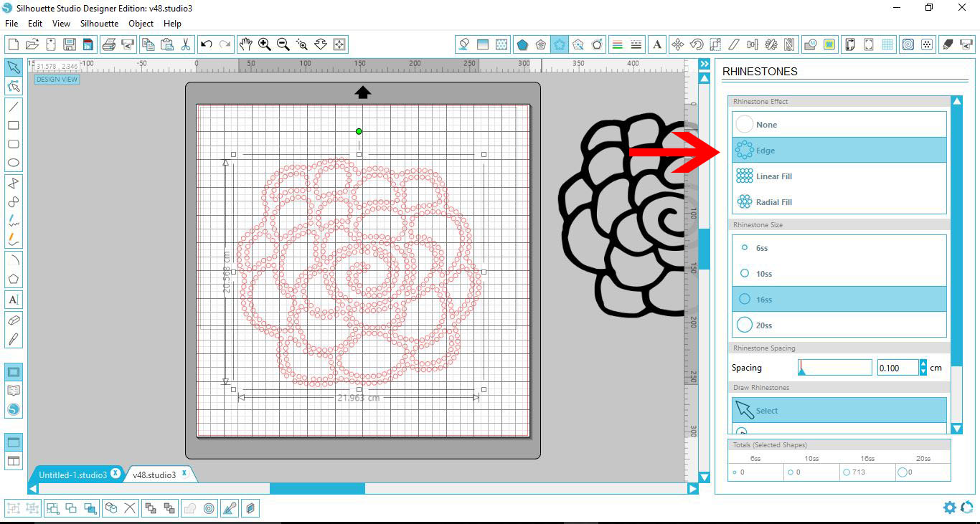Open the Zoom In magnifier tool
The width and height of the screenshot is (980, 524).
click(x=264, y=44)
